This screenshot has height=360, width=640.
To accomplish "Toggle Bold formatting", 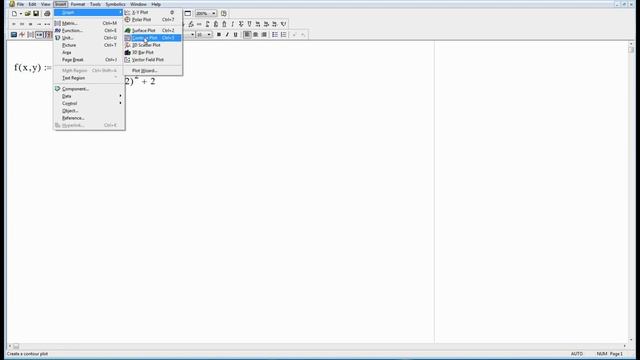I will point(219,35).
